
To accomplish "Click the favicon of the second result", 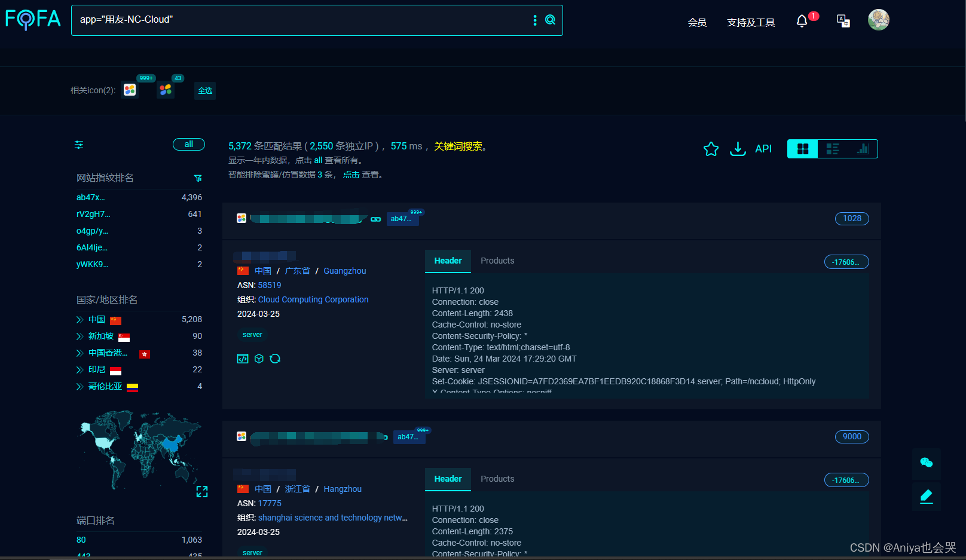I will 241,436.
